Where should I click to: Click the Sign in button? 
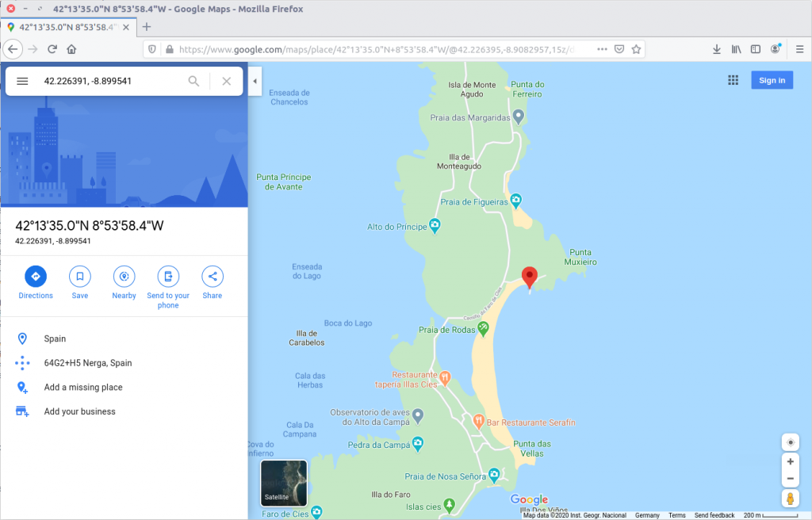point(772,80)
